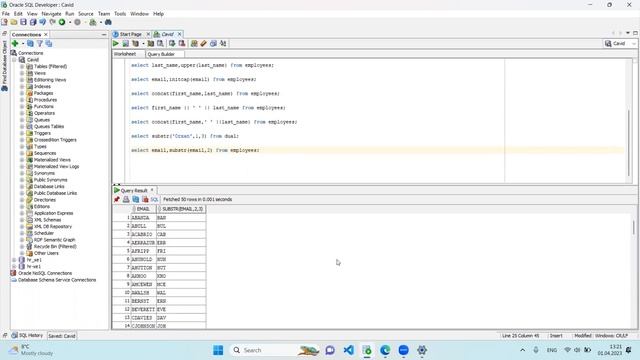Screen dimensions: 640x360
Task: Click the SQL editor vertical scrollbar
Action: (629, 143)
